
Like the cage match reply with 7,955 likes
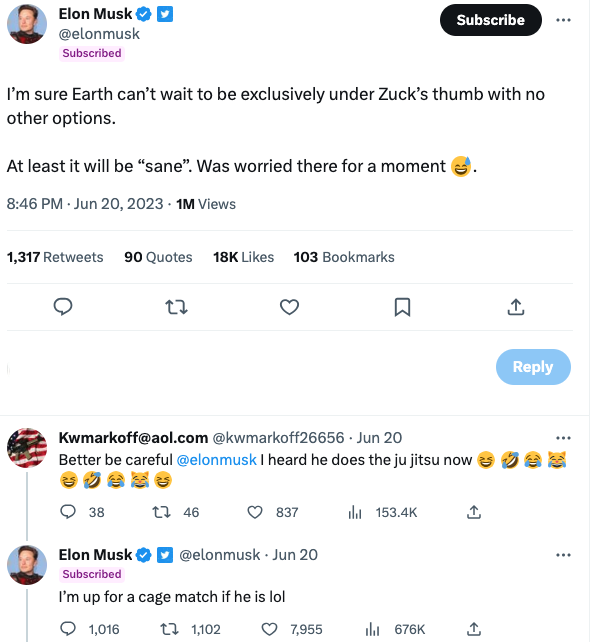[269, 629]
